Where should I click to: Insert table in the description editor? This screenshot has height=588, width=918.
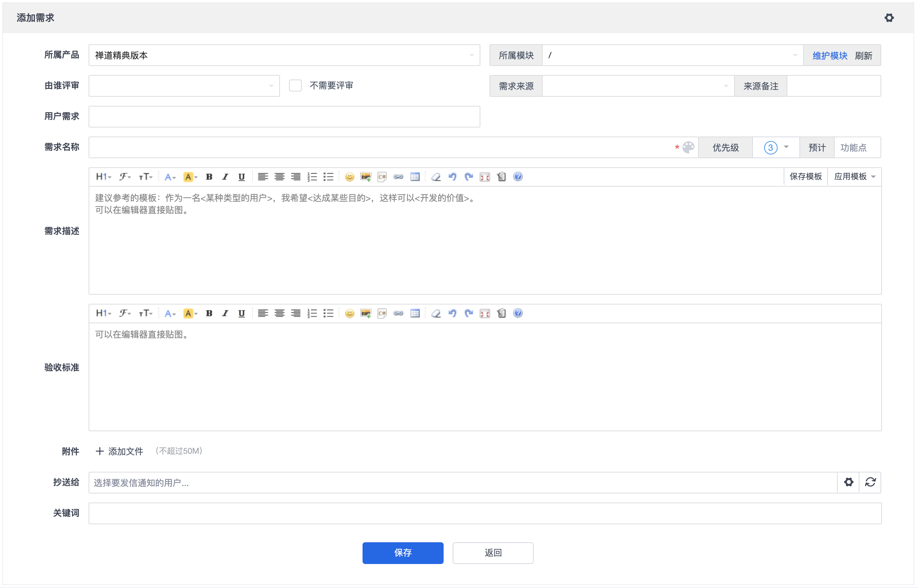[415, 177]
